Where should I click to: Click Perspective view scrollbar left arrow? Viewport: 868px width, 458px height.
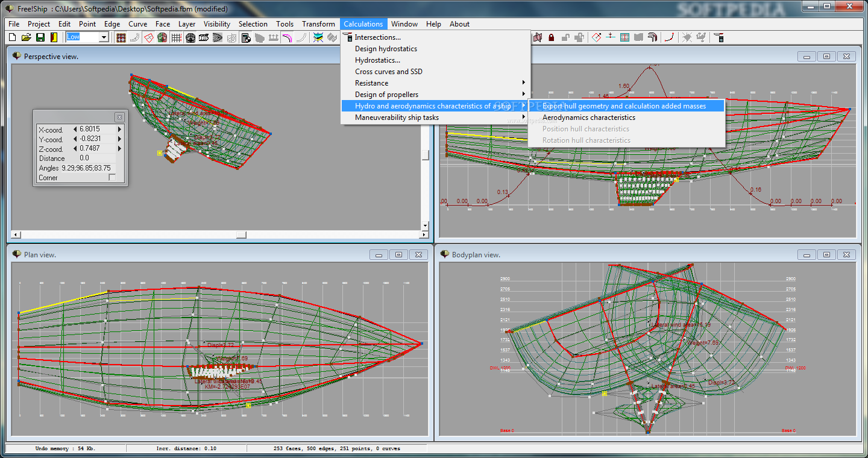pyautogui.click(x=16, y=235)
